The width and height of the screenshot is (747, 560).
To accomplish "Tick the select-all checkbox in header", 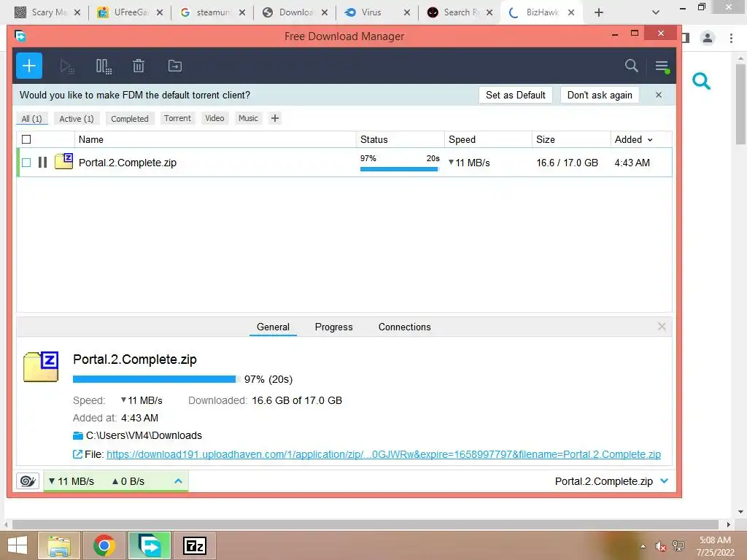I will coord(26,139).
